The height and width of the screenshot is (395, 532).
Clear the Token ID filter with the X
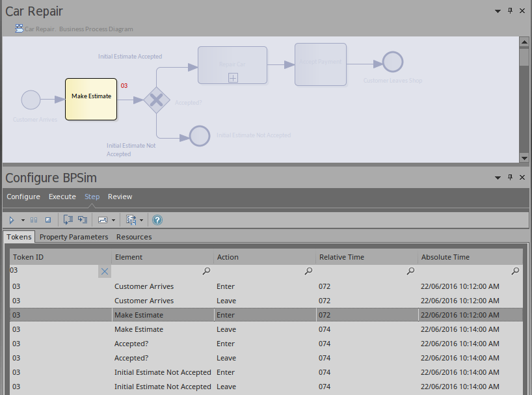[x=105, y=271]
